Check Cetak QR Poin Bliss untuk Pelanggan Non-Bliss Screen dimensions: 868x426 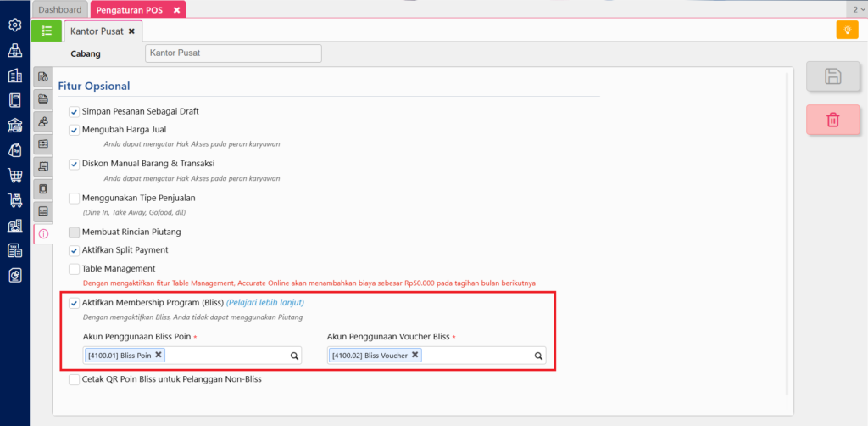click(75, 379)
